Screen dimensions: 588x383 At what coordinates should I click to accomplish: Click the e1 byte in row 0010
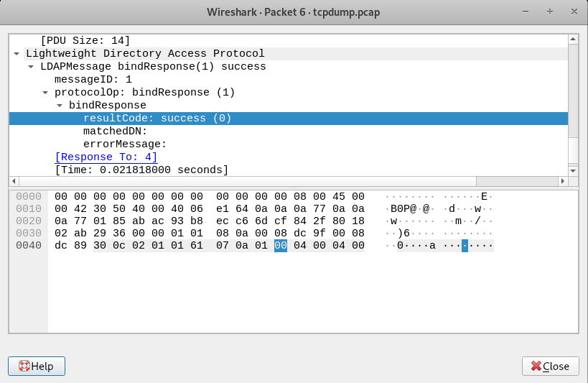coord(223,209)
